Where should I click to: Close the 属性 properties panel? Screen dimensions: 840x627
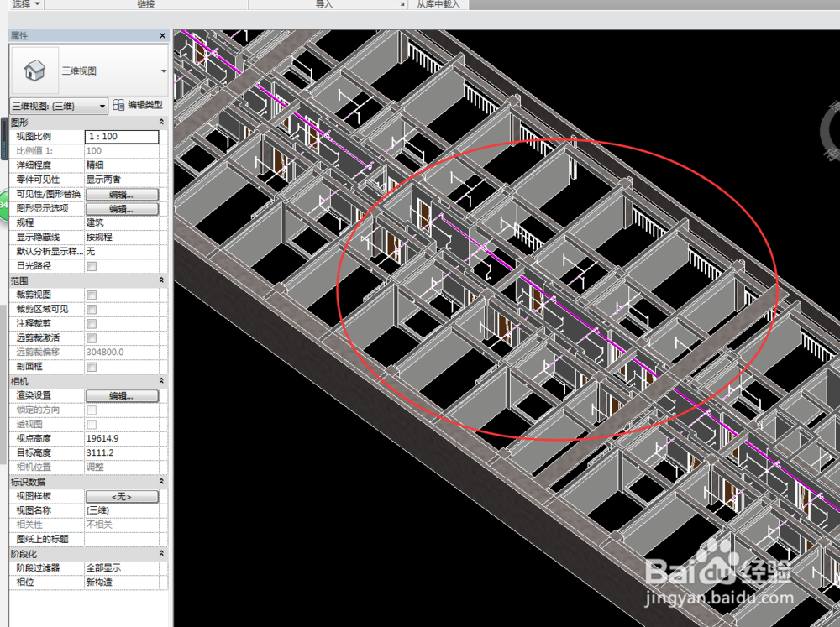point(162,35)
